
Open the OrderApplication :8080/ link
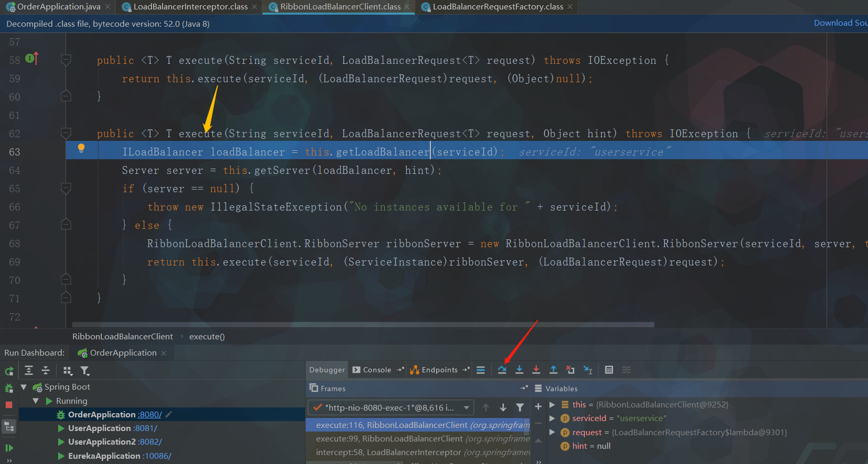pos(150,415)
